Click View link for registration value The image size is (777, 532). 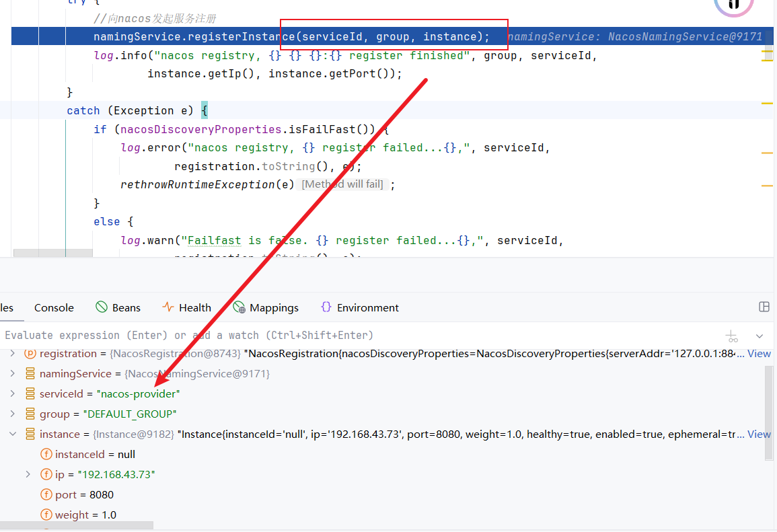pos(759,354)
